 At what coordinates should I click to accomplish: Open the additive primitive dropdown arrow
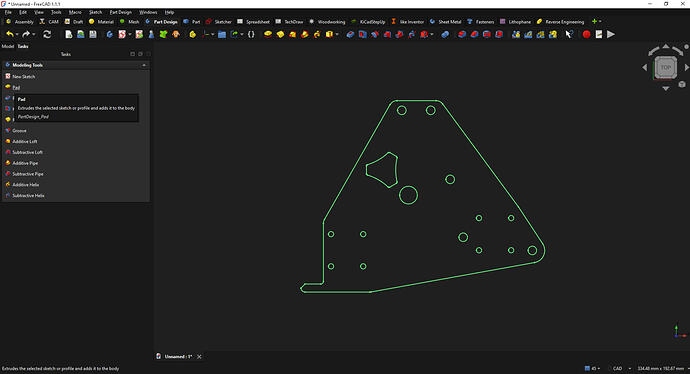click(337, 34)
